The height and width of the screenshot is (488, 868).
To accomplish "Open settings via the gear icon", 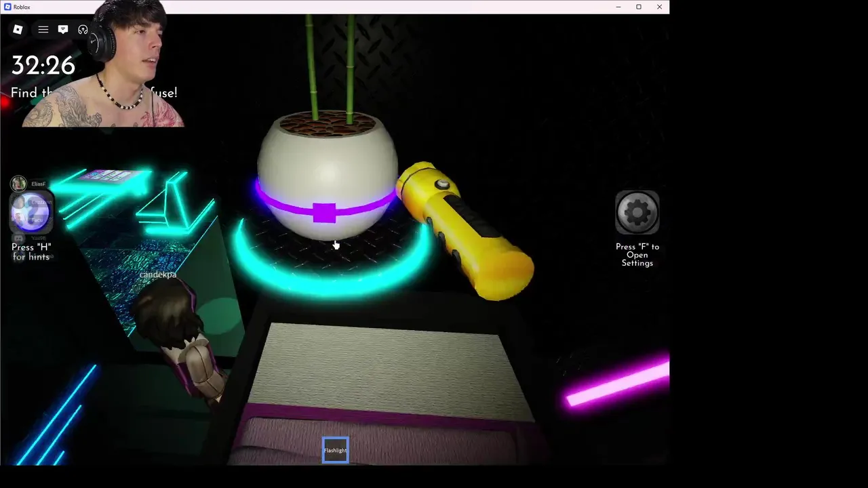I will 637,213.
